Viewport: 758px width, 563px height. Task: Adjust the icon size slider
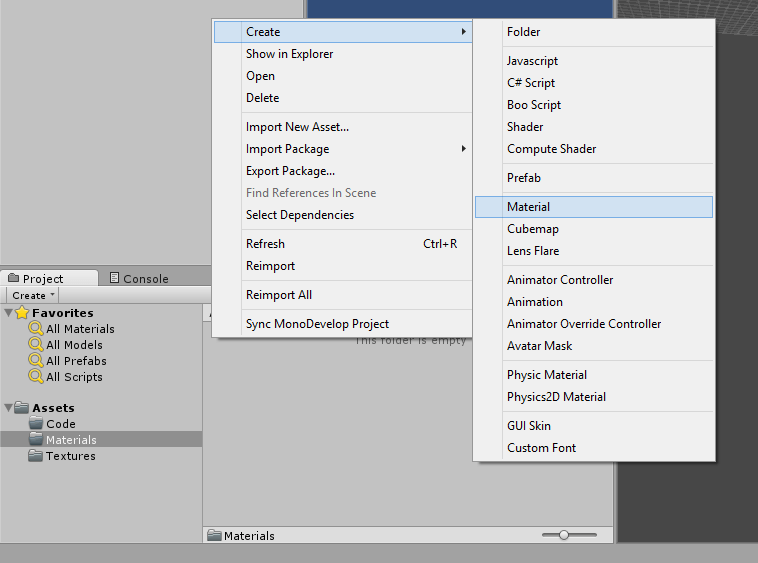(x=564, y=535)
